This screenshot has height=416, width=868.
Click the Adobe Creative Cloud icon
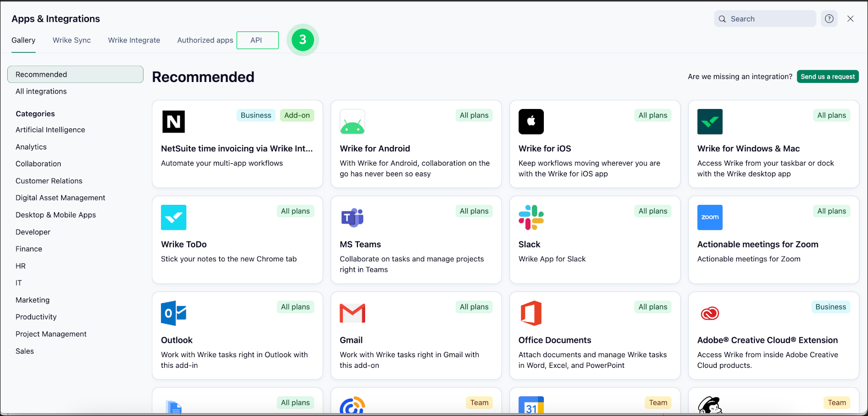[710, 313]
